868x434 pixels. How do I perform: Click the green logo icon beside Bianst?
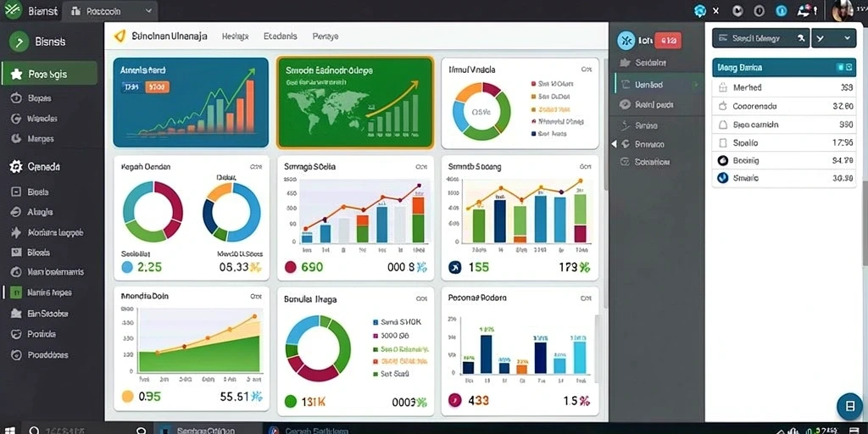click(x=13, y=9)
